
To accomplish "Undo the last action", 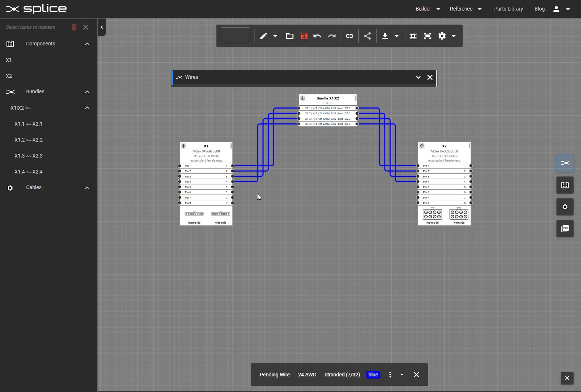I will coord(317,36).
